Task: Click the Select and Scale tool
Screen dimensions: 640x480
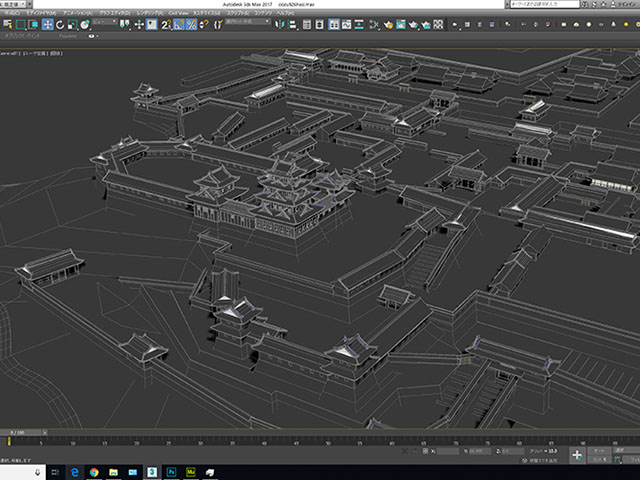Action: coord(72,25)
